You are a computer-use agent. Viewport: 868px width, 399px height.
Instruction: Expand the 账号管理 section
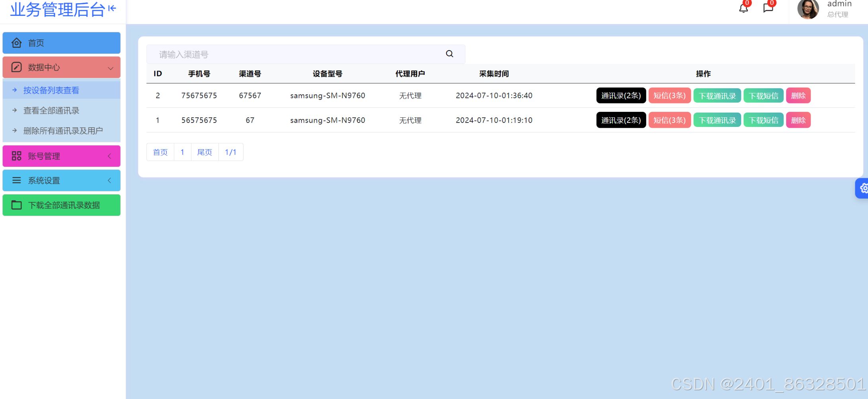110,156
